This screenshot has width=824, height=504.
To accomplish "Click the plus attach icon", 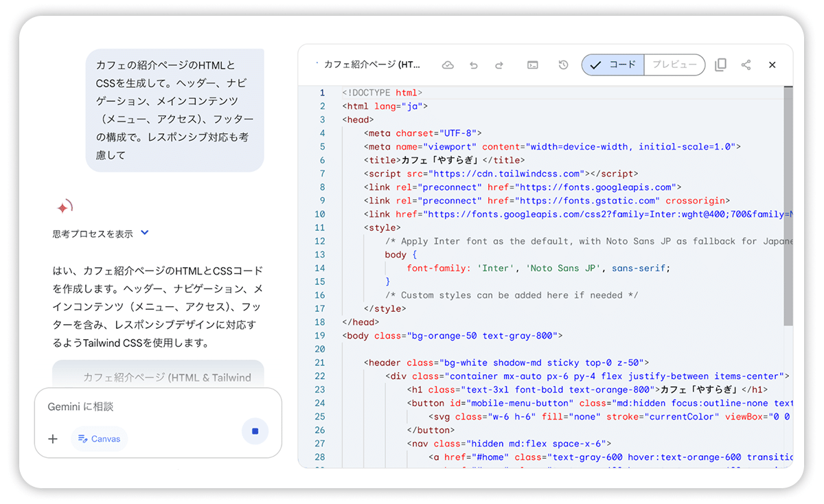I will point(53,439).
